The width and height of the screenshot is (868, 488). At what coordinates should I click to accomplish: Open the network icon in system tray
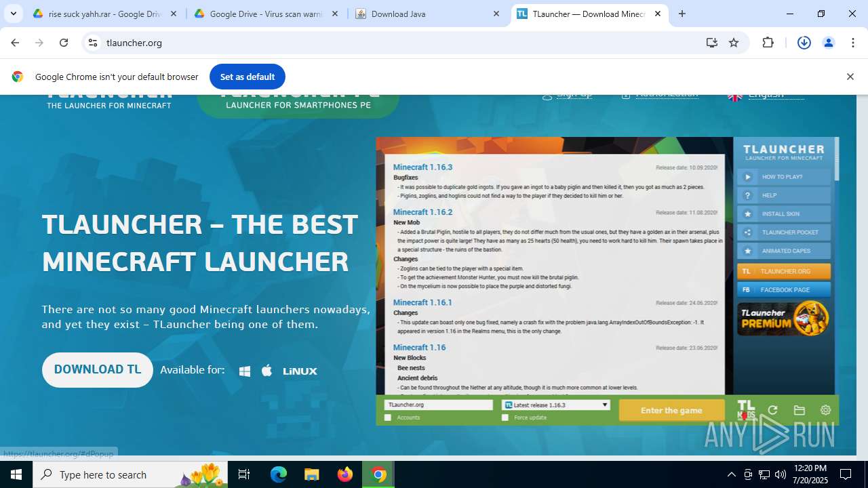click(764, 474)
